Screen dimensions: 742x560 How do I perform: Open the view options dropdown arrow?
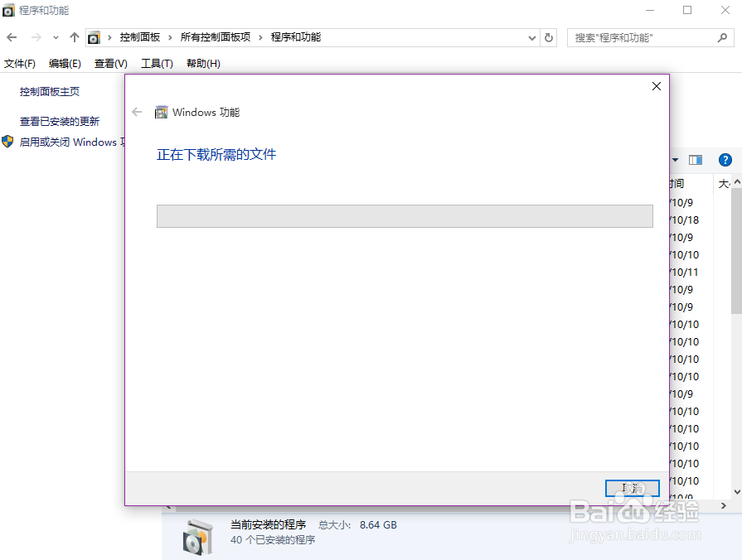pyautogui.click(x=675, y=160)
